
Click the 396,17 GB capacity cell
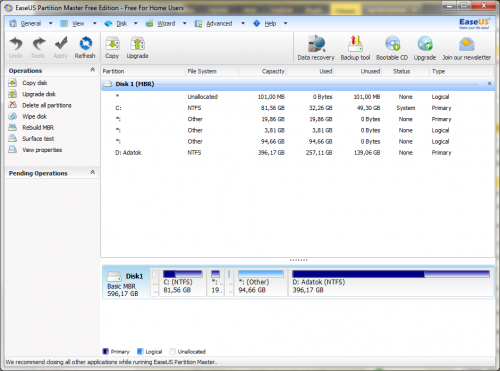pyautogui.click(x=271, y=153)
